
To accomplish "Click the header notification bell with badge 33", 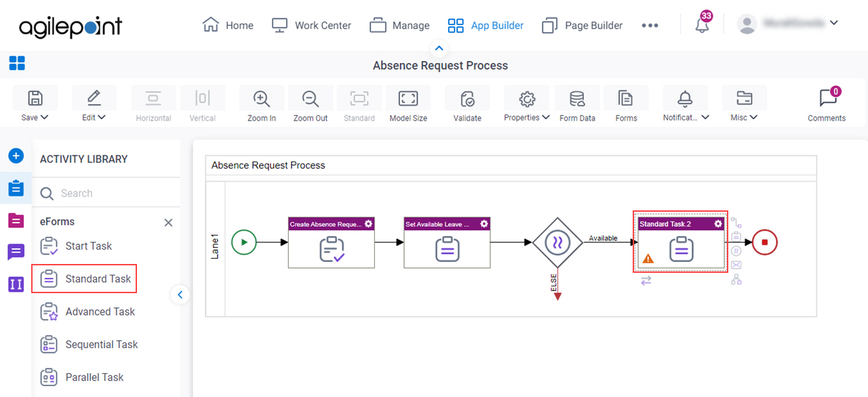I will click(x=703, y=25).
